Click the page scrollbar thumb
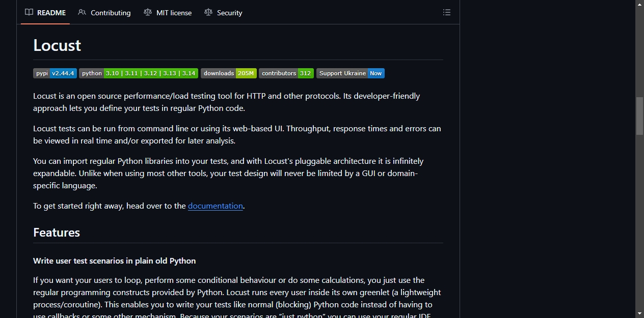644x318 pixels. pyautogui.click(x=639, y=115)
